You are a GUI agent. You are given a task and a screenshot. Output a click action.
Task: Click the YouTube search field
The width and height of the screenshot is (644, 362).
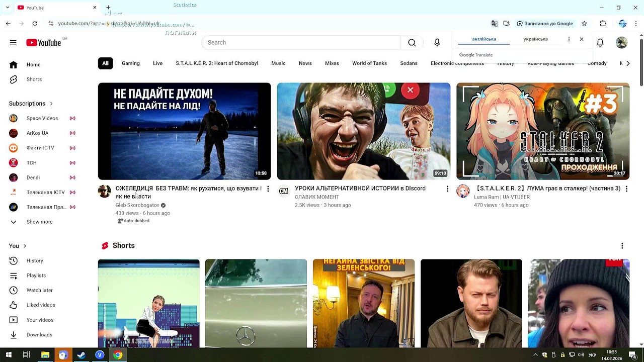[x=301, y=43]
